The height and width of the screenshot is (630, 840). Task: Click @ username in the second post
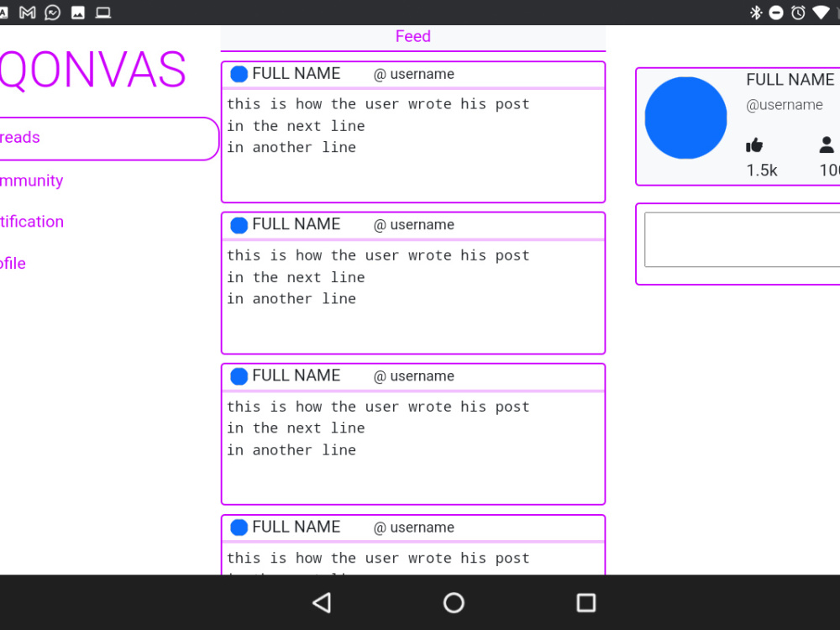413,225
